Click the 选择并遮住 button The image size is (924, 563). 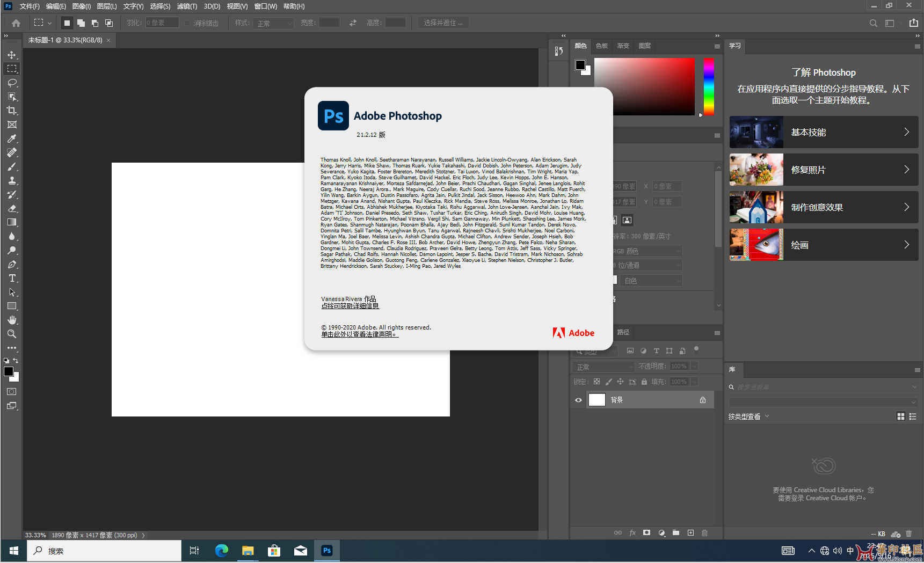tap(443, 23)
